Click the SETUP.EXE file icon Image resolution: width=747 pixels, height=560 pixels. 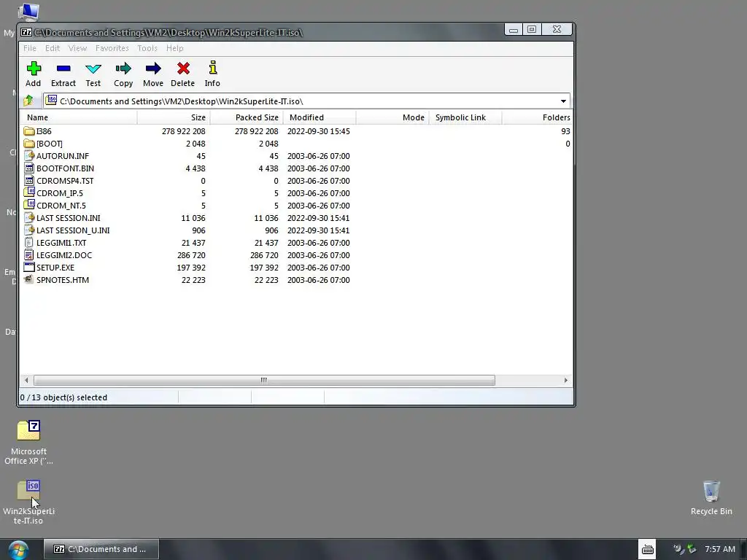(29, 267)
